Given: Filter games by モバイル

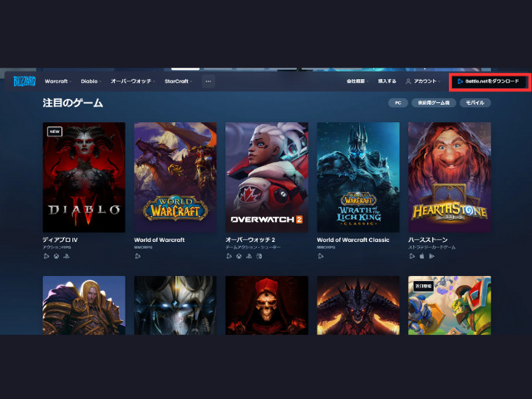Looking at the screenshot, I should [475, 103].
